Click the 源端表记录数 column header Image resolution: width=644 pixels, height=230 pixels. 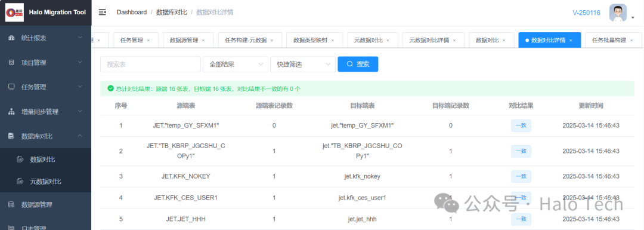(274, 105)
